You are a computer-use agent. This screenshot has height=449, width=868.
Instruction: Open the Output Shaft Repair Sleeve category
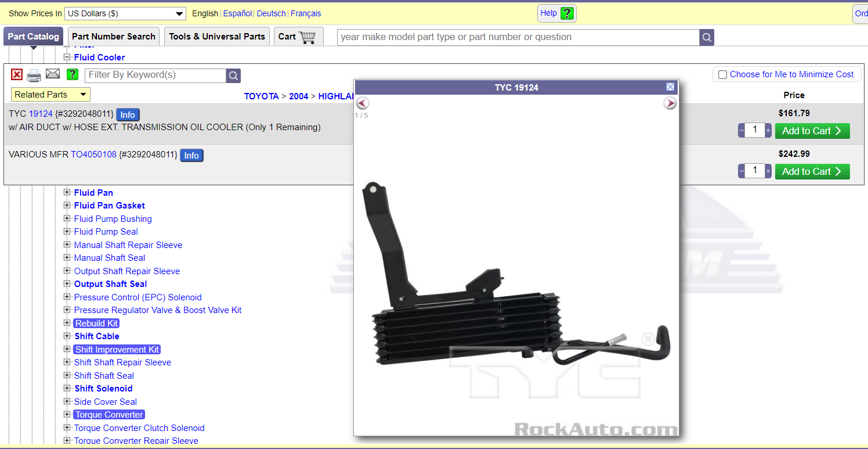point(127,271)
